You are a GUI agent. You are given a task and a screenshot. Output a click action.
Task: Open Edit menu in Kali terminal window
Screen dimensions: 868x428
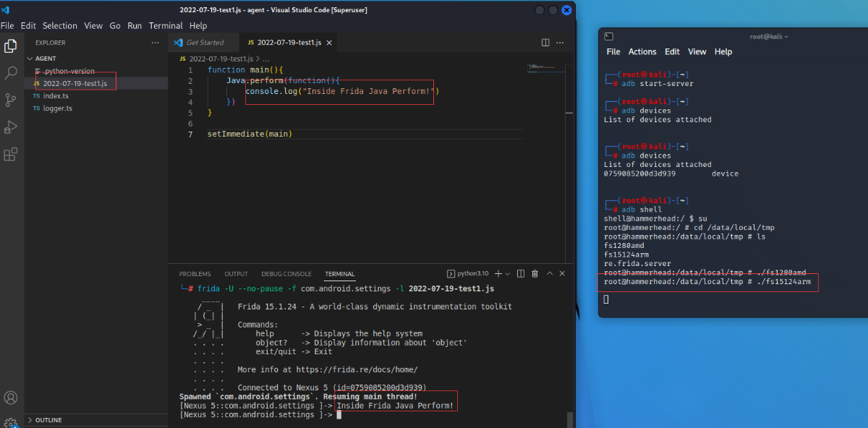(x=672, y=52)
